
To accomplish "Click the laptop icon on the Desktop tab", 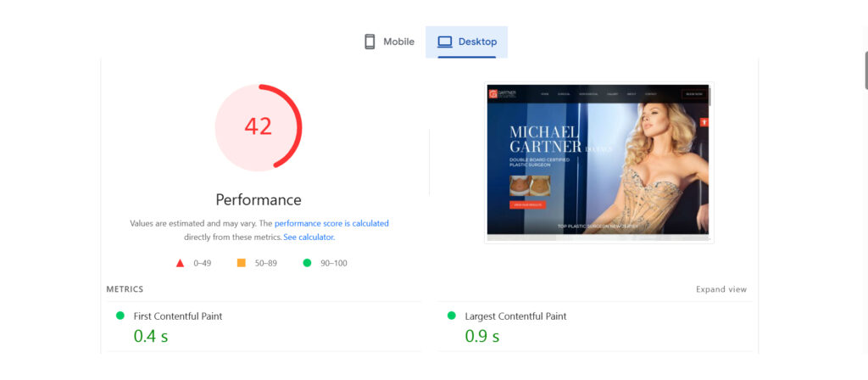I will click(445, 42).
